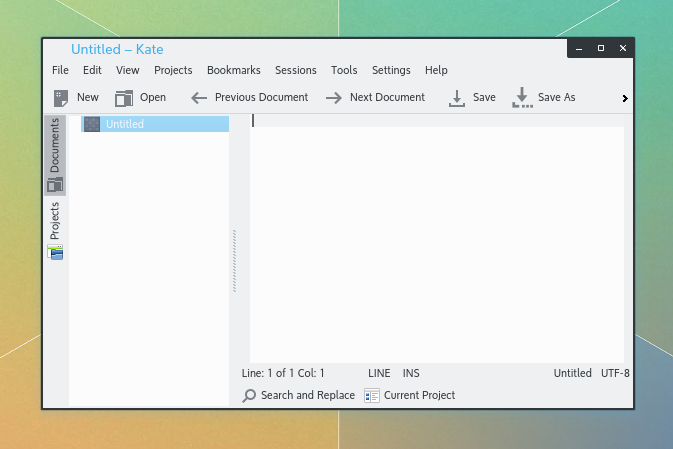The image size is (673, 449).
Task: Go to Next Document text button
Action: [x=387, y=97]
